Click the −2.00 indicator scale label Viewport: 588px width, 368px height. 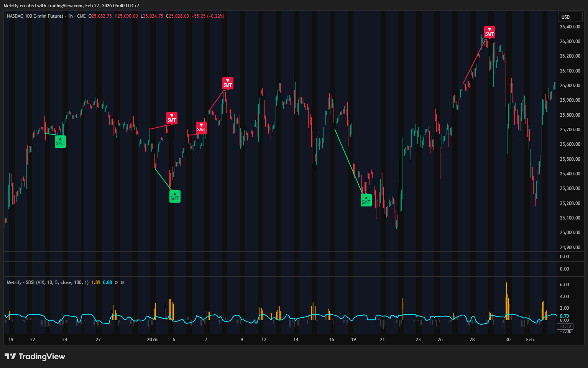[x=565, y=332]
